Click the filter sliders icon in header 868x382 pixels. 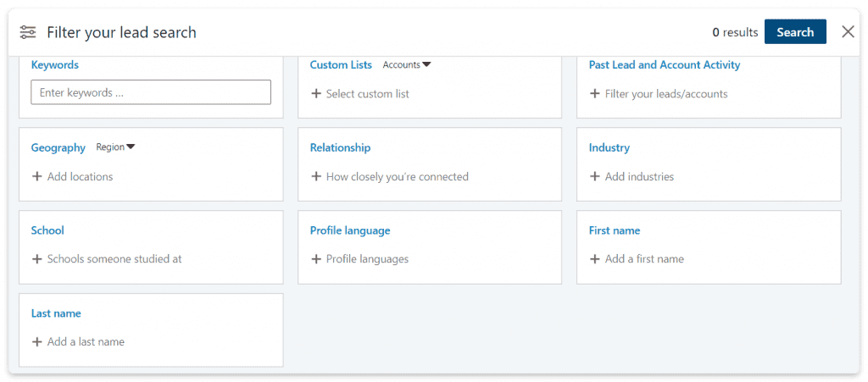tap(28, 32)
